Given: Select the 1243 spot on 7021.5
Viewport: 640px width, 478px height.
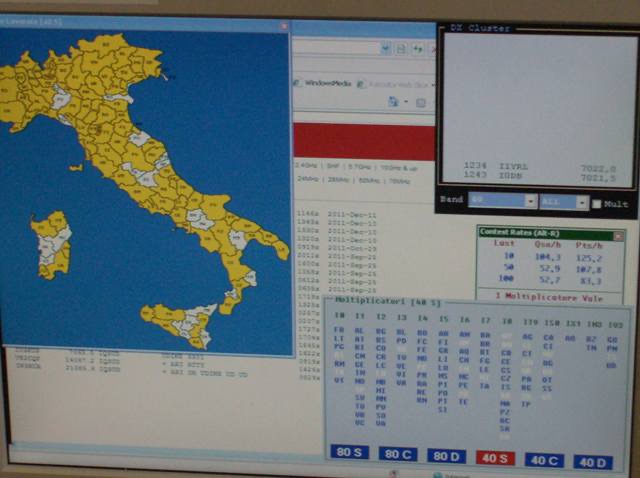Looking at the screenshot, I should 540,176.
